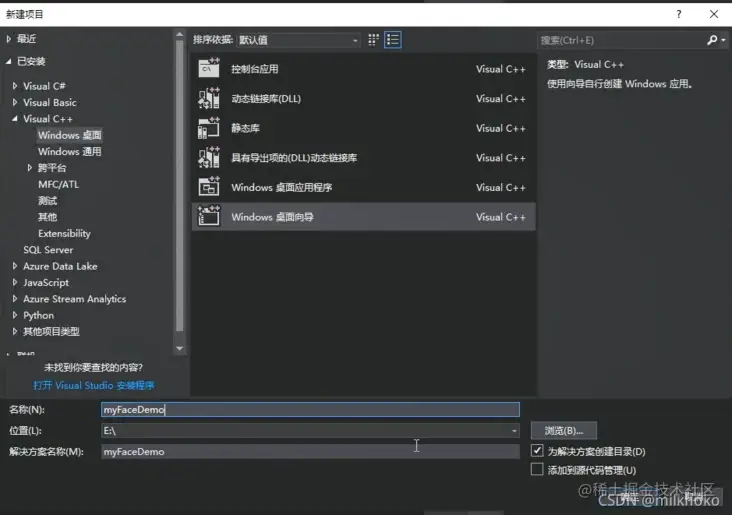The width and height of the screenshot is (732, 515).
Task: Close the 新建项目 dialog
Action: [x=714, y=14]
